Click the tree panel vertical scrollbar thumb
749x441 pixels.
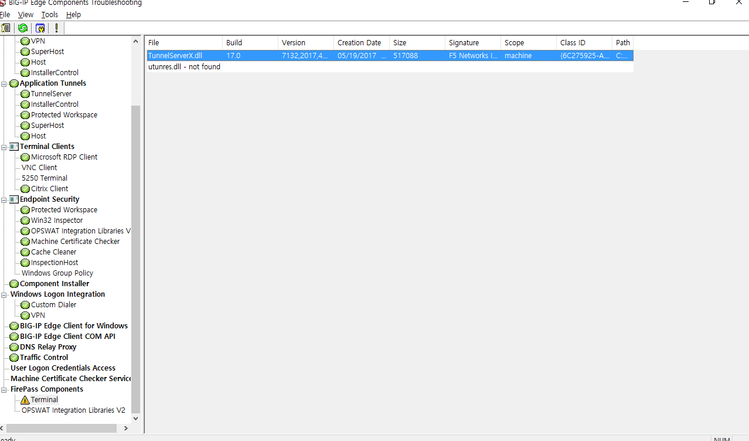(136, 259)
